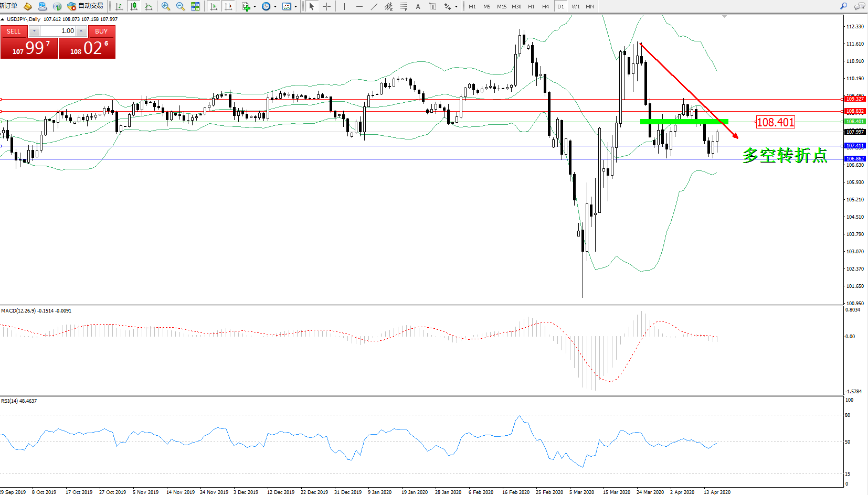The height and width of the screenshot is (495, 868).
Task: Switch to the W1 timeframe
Action: [x=576, y=6]
